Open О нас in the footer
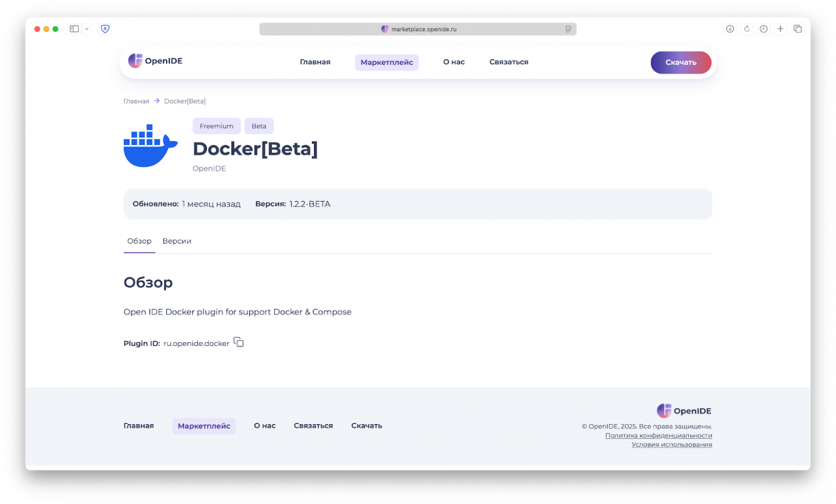Image resolution: width=836 pixels, height=504 pixels. (265, 426)
